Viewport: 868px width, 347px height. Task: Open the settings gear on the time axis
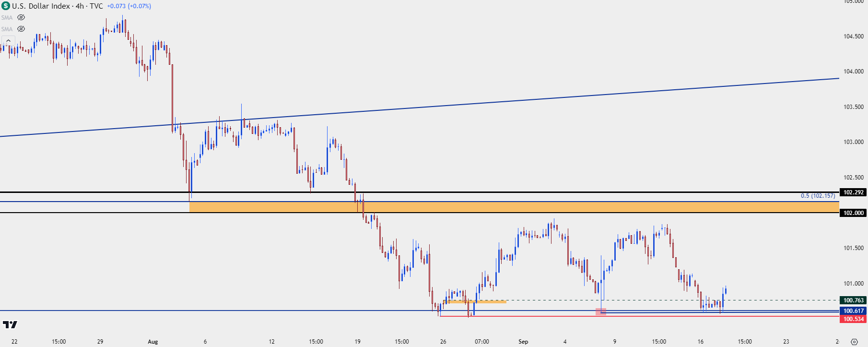point(854,342)
